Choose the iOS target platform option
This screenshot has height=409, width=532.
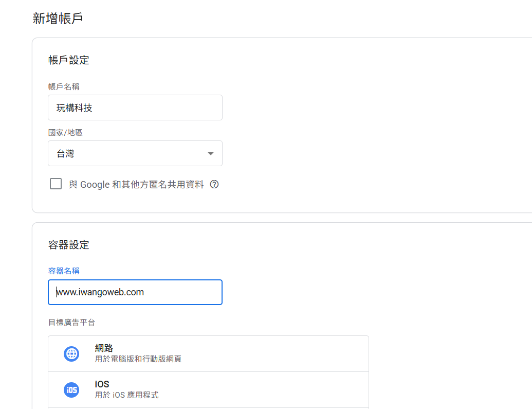coord(208,389)
